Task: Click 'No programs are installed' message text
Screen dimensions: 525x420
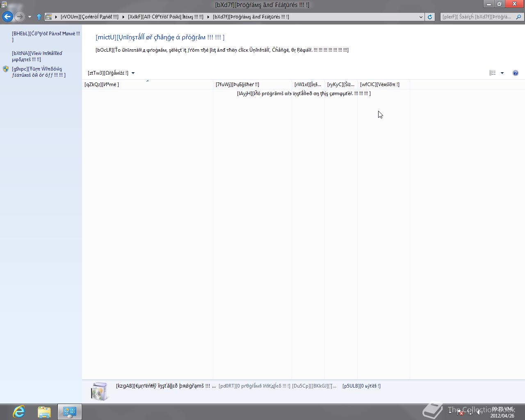Action: point(304,94)
